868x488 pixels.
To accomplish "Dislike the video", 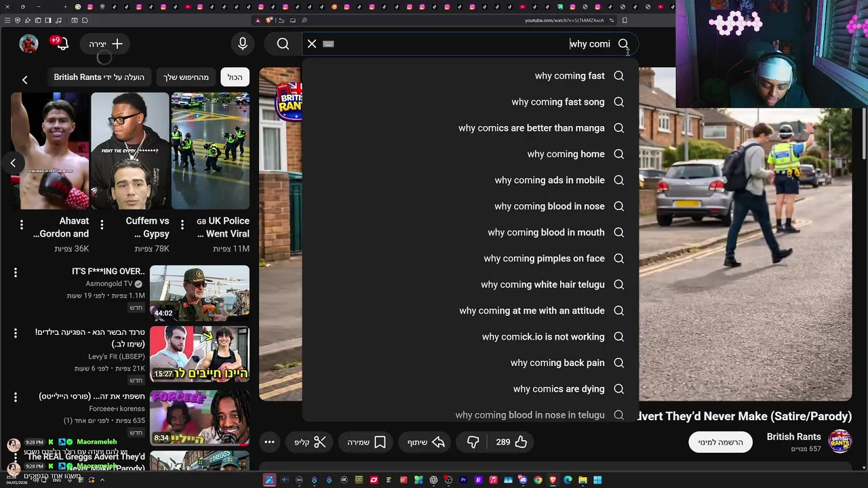I will (473, 442).
